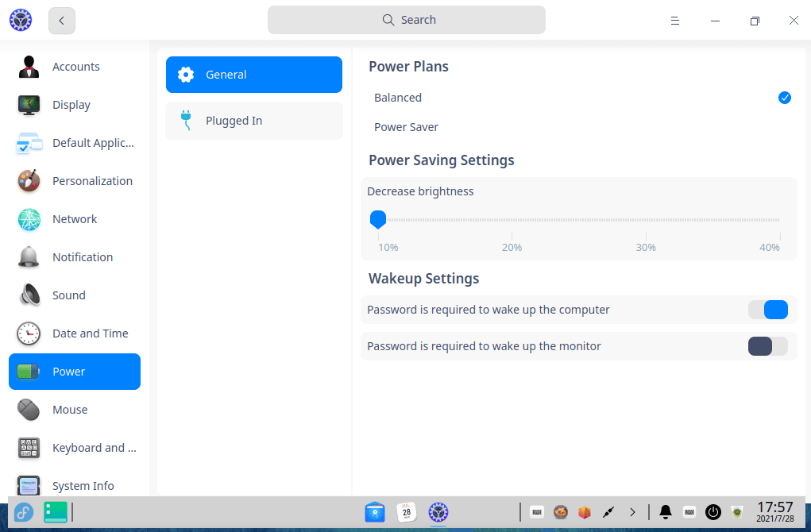The width and height of the screenshot is (811, 532).
Task: Toggle password required to wake monitor
Action: (768, 346)
